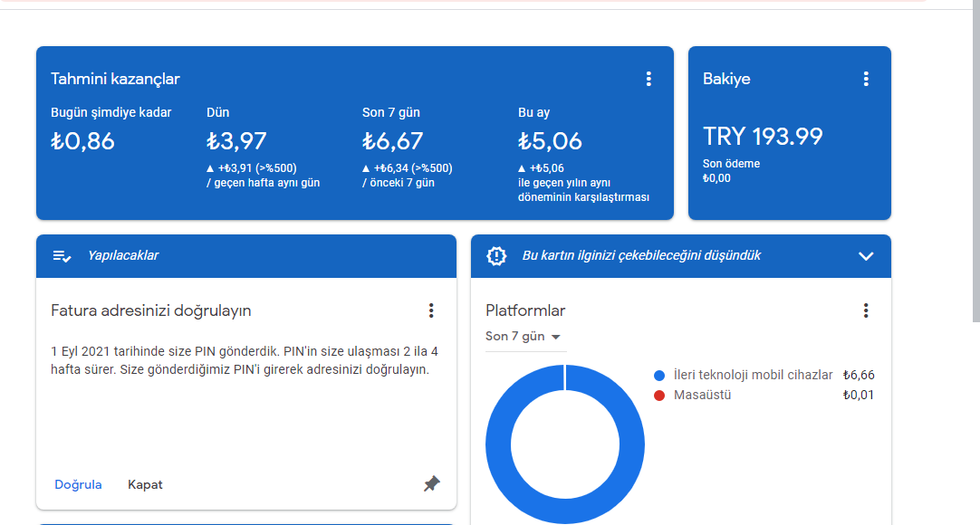Click the Yapılacaklar checklist icon
This screenshot has height=525, width=980.
click(62, 256)
